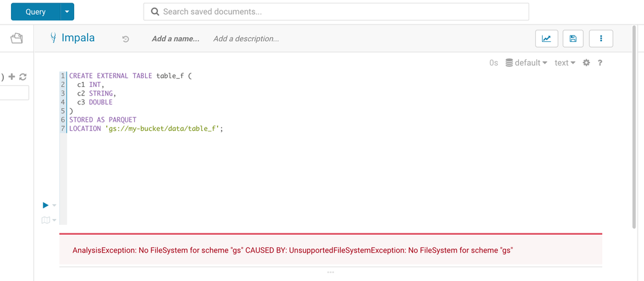Image resolution: width=644 pixels, height=281 pixels.
Task: Open the documents icon in sidebar
Action: [x=17, y=39]
